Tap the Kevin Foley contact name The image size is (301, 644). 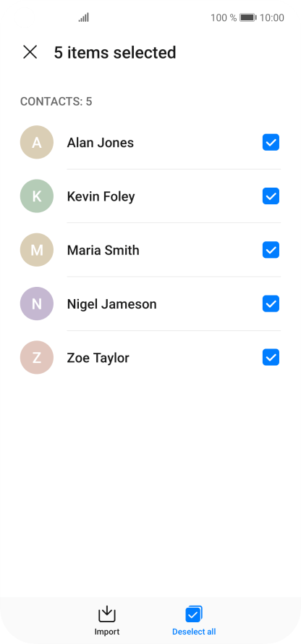pos(101,197)
